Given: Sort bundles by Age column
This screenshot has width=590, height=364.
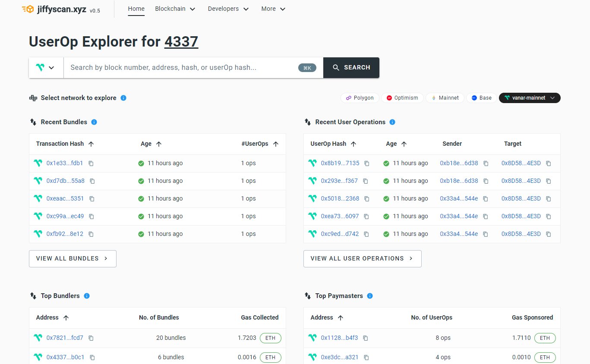Looking at the screenshot, I should 151,144.
